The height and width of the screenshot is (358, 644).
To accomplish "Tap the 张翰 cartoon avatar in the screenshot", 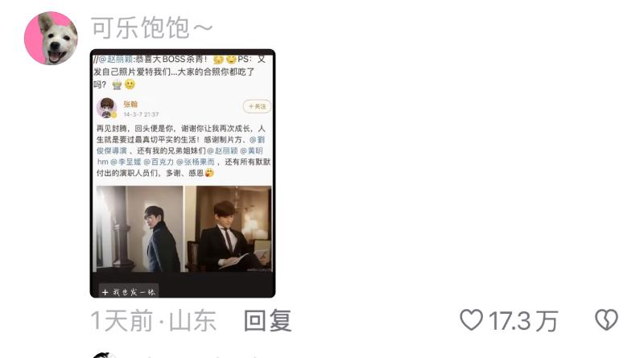I will [107, 108].
